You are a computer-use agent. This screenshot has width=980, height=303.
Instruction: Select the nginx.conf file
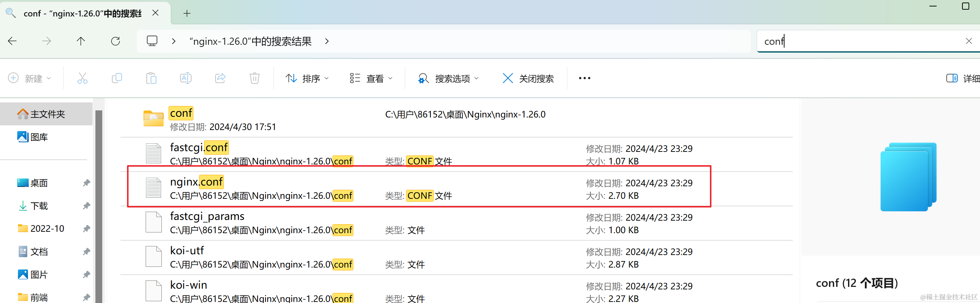tap(457, 188)
